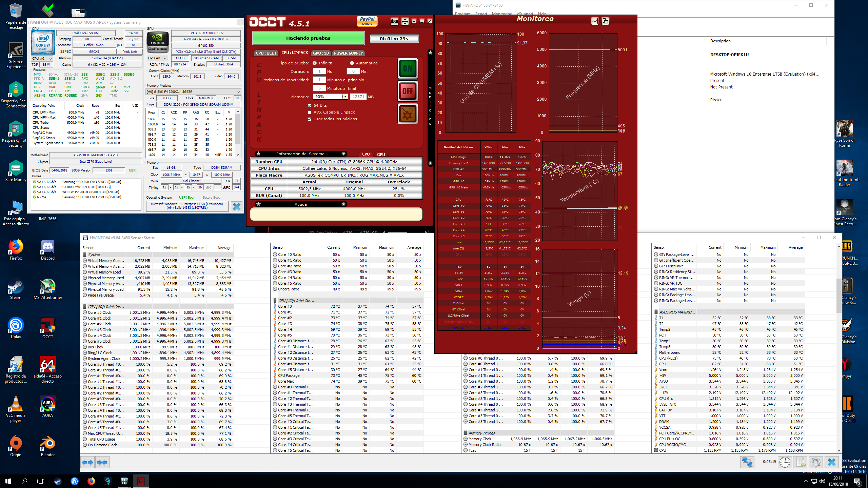This screenshot has height=488, width=868.
Task: Open Discord desktop shortcut
Action: (x=48, y=250)
